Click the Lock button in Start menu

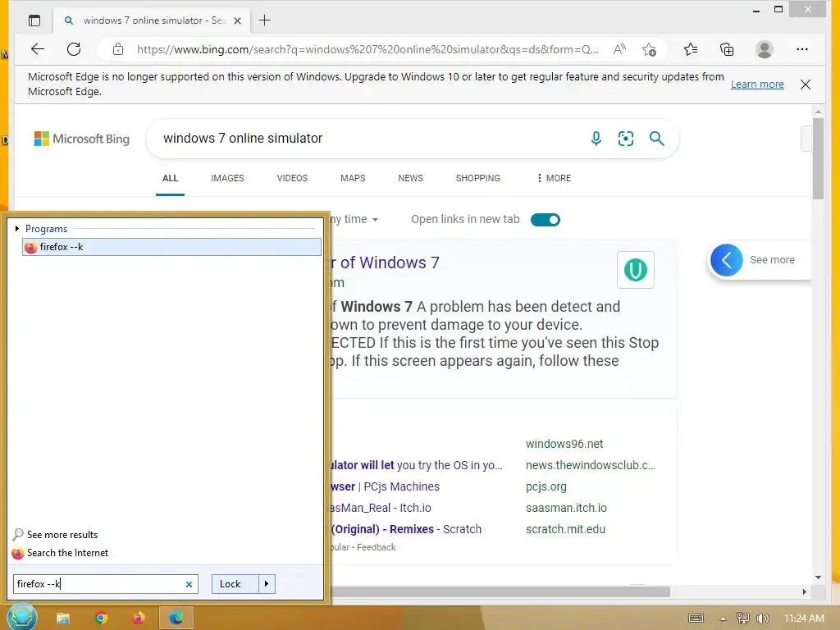tap(235, 584)
